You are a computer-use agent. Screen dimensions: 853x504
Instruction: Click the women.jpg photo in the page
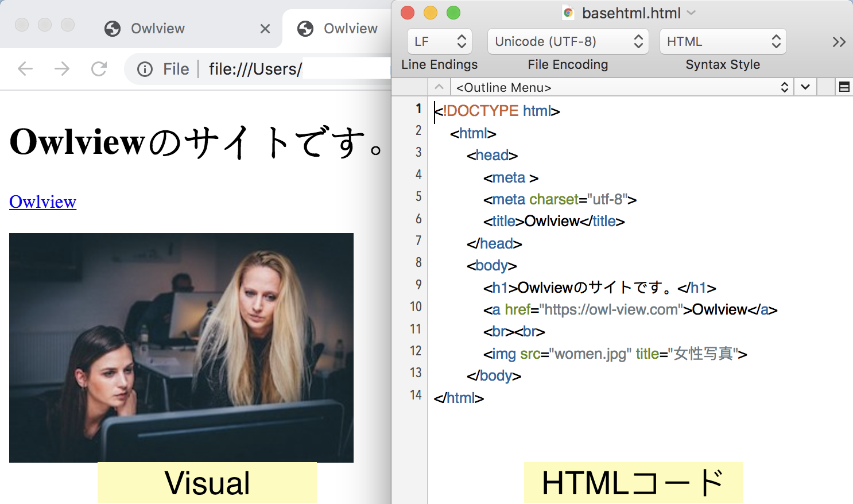pos(181,347)
